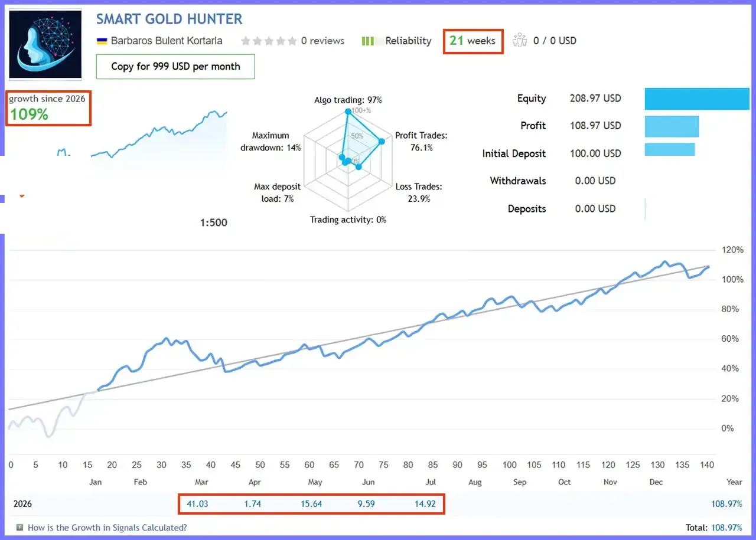Click the growth chart line peak near 130
756x540 pixels.
pos(664,261)
